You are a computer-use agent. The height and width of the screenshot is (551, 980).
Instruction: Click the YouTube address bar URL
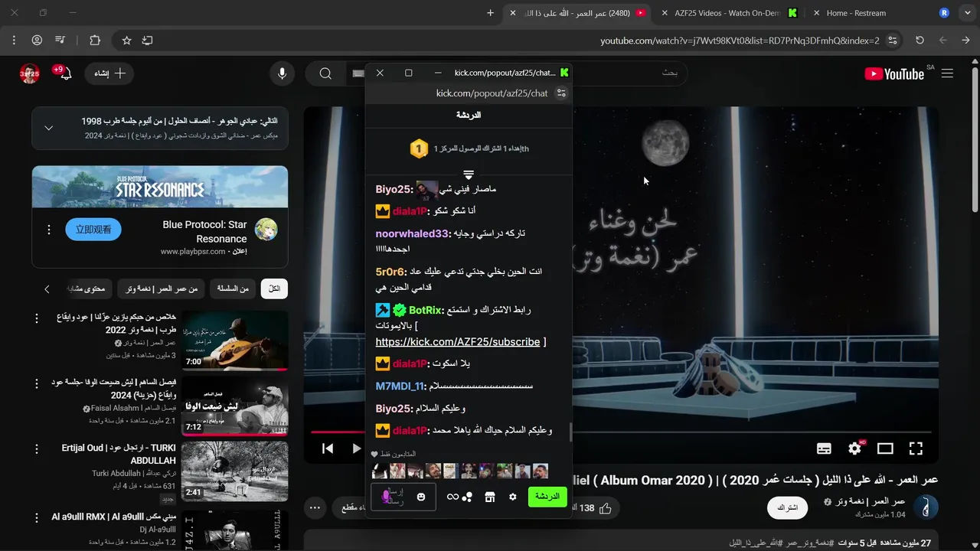click(x=740, y=41)
